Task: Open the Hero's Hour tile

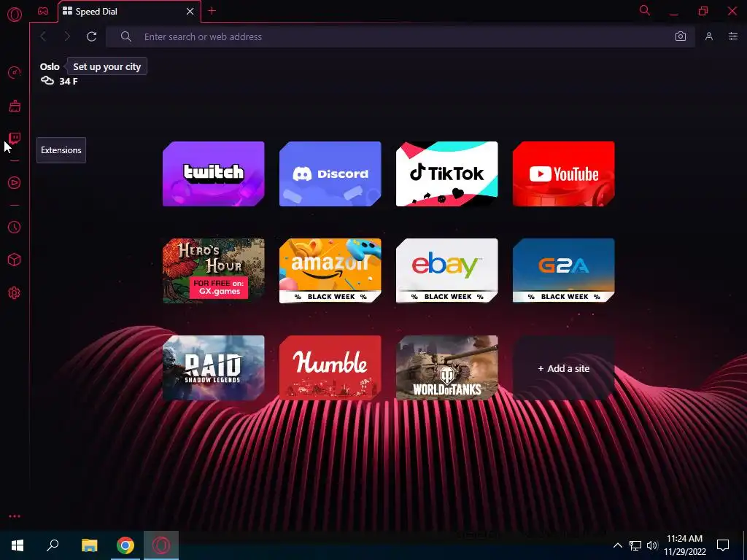Action: [x=214, y=271]
